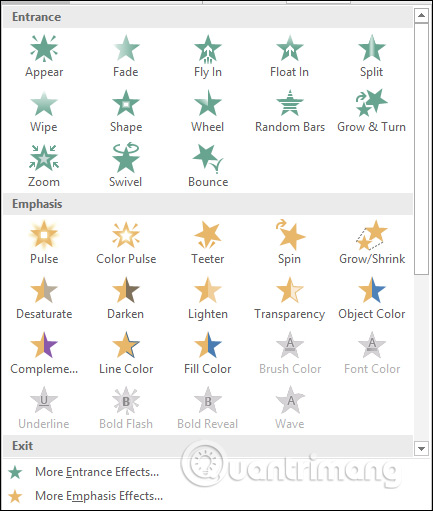
Task: Select the Grow & Turn entrance effect
Action: (371, 111)
